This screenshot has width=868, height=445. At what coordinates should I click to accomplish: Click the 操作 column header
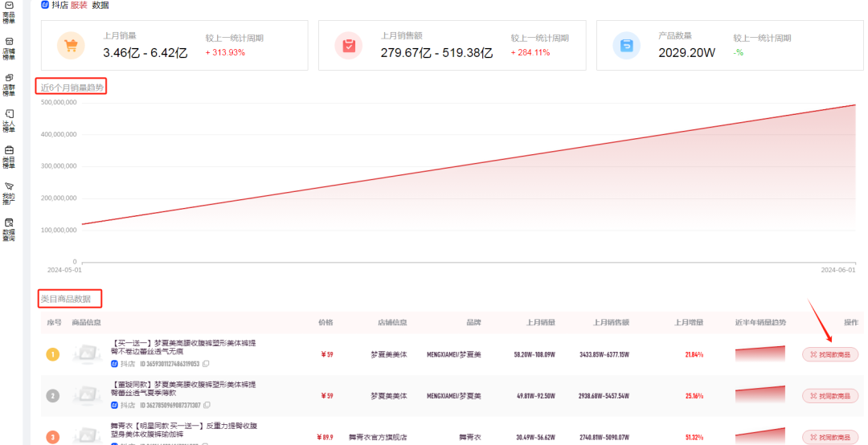[x=851, y=322]
